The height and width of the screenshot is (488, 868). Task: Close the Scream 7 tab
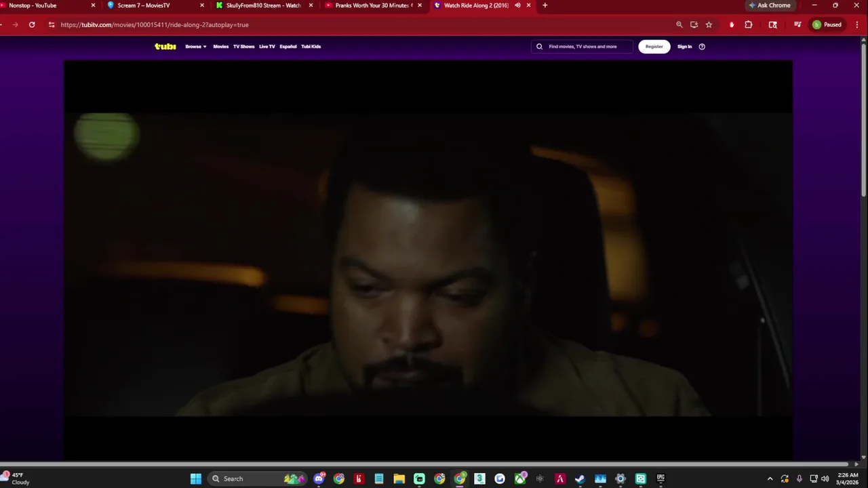(201, 5)
